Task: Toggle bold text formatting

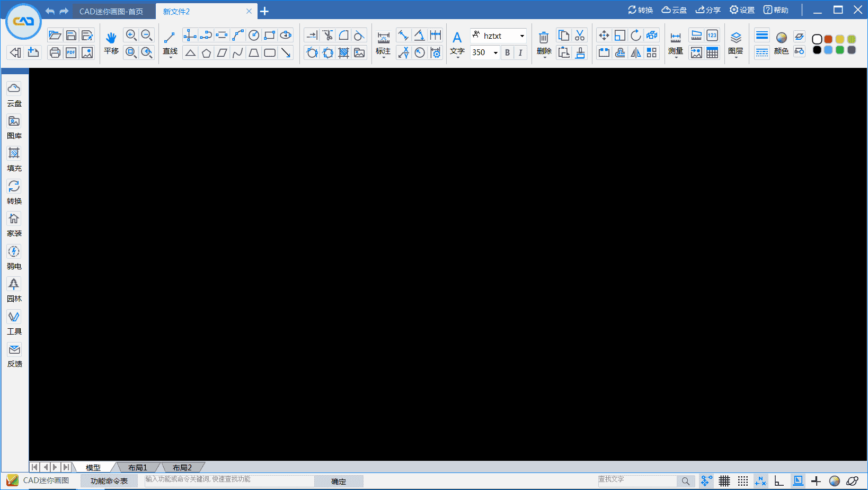Action: pyautogui.click(x=507, y=52)
